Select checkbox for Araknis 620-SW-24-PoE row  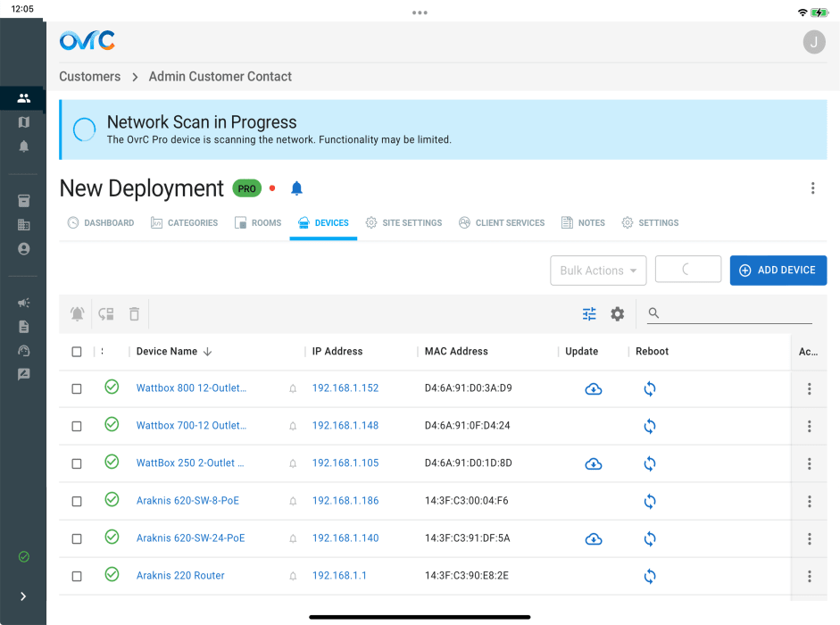click(x=77, y=538)
